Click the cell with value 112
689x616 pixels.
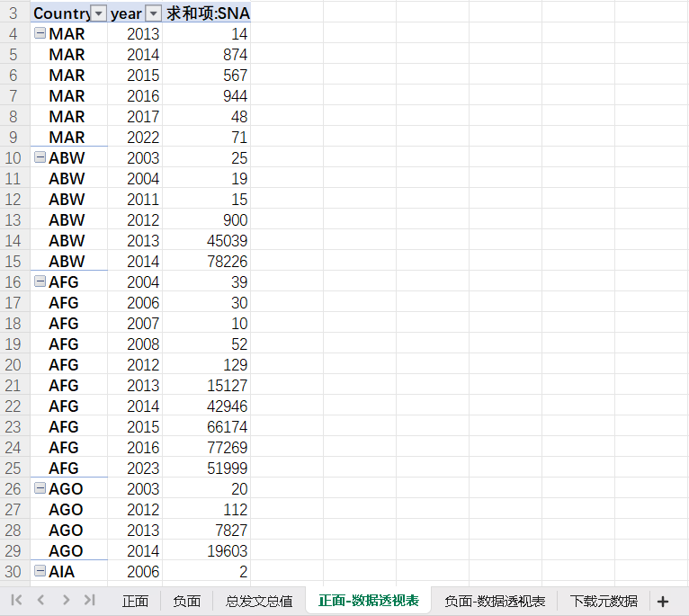click(x=207, y=510)
